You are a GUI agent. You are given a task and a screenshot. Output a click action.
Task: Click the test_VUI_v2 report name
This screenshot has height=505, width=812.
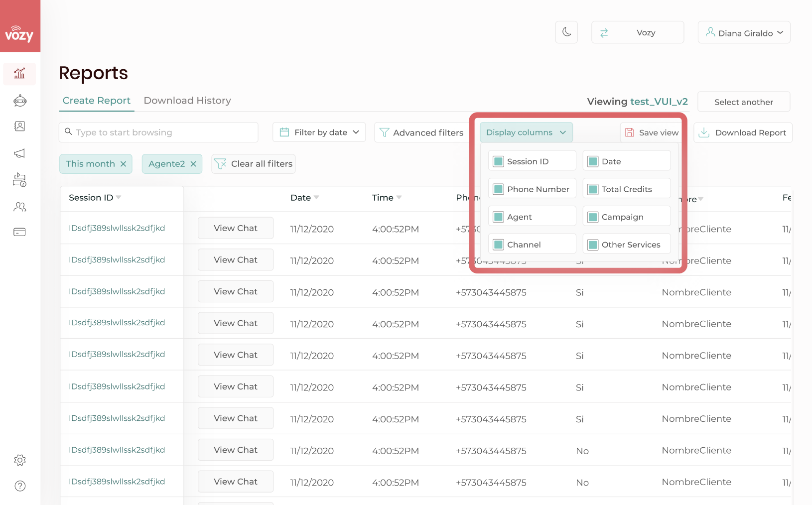pos(659,102)
